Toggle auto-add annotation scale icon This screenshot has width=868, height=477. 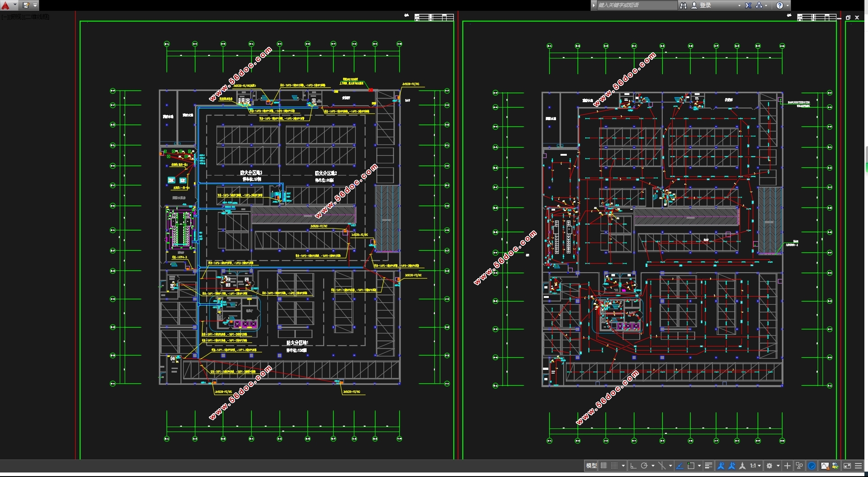pyautogui.click(x=732, y=466)
